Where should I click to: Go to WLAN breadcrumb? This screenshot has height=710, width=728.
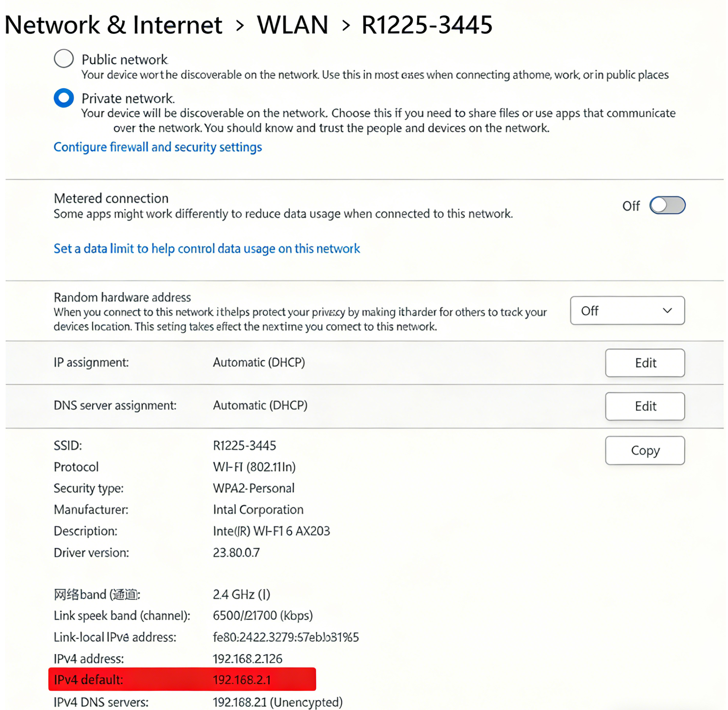(x=292, y=25)
